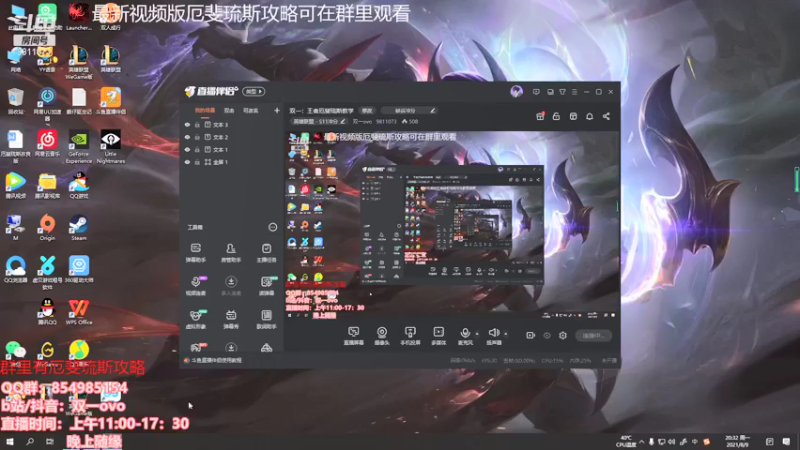Image resolution: width=800 pixels, height=450 pixels.
Task: Open the Windows Start menu
Action: [10, 441]
